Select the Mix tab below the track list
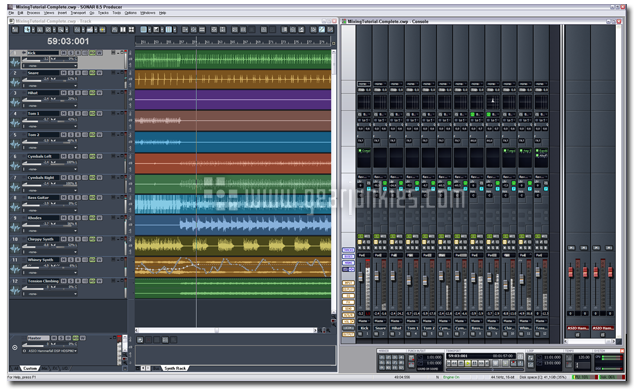Screen dimensions: 634x391 pos(44,368)
